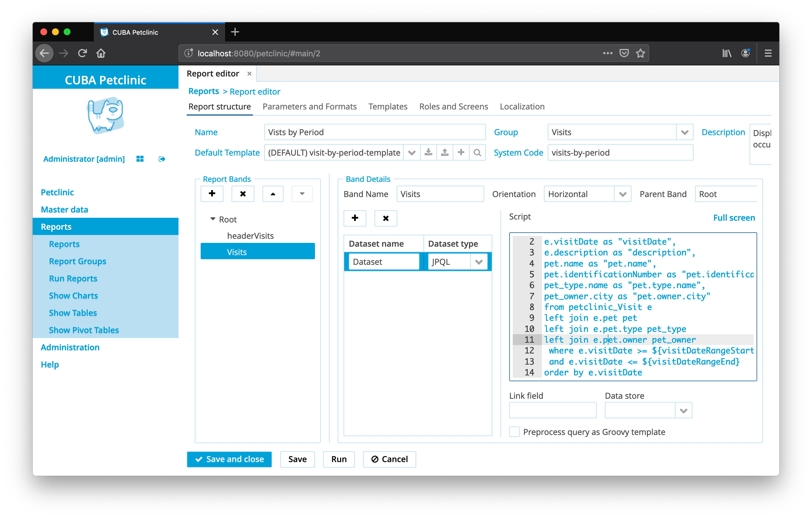812x519 pixels.
Task: Add a new dataset in Band Details
Action: [x=355, y=218]
